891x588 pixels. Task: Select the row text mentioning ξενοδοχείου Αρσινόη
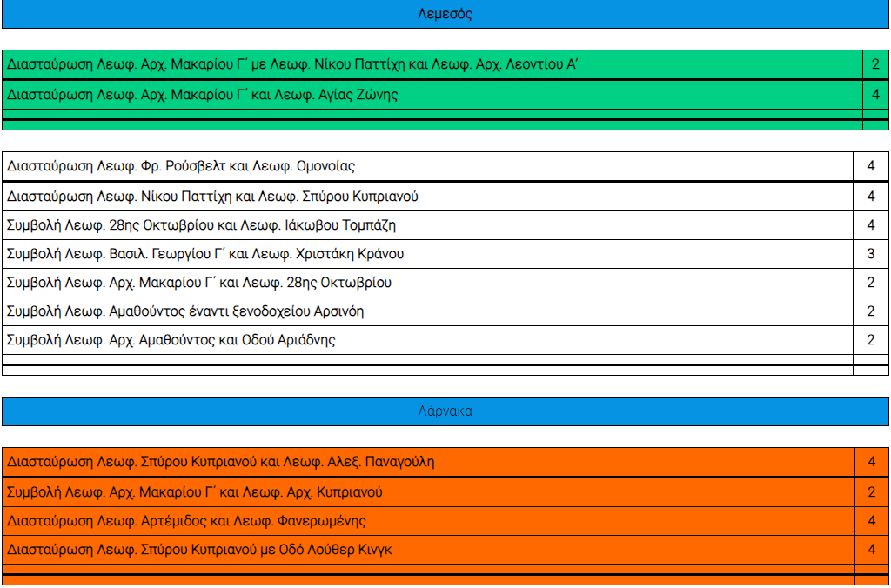185,311
